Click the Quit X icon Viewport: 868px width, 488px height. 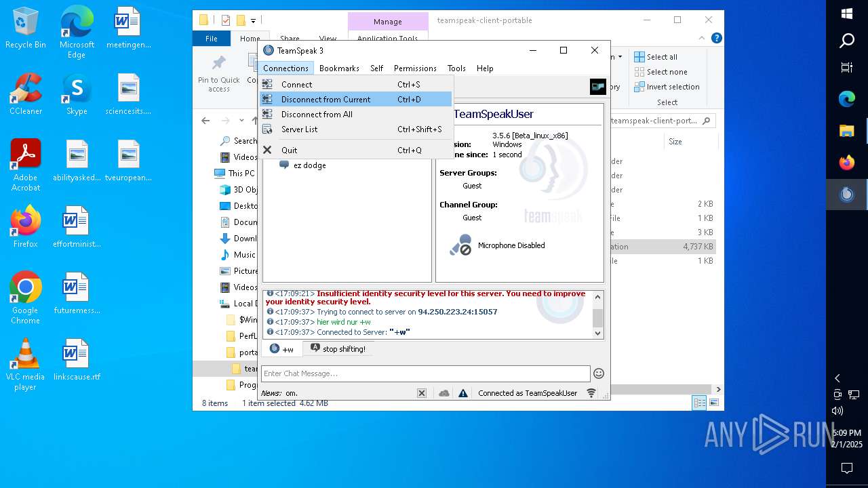(267, 150)
